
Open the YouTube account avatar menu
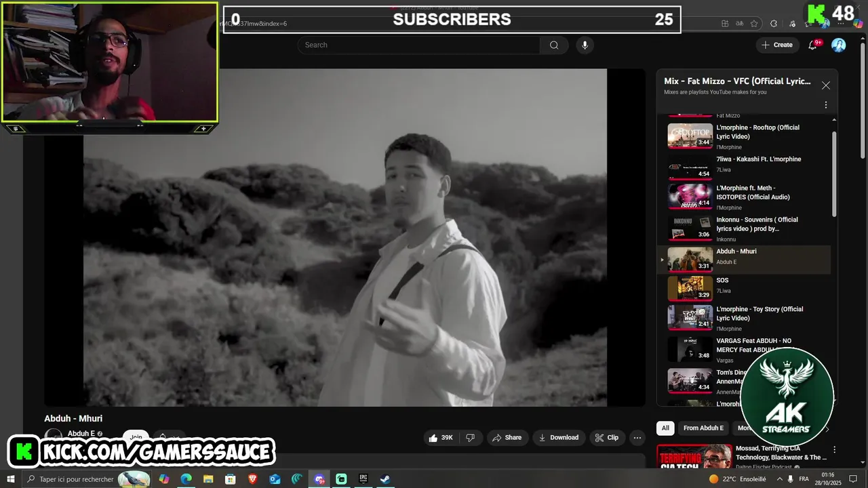coord(839,45)
